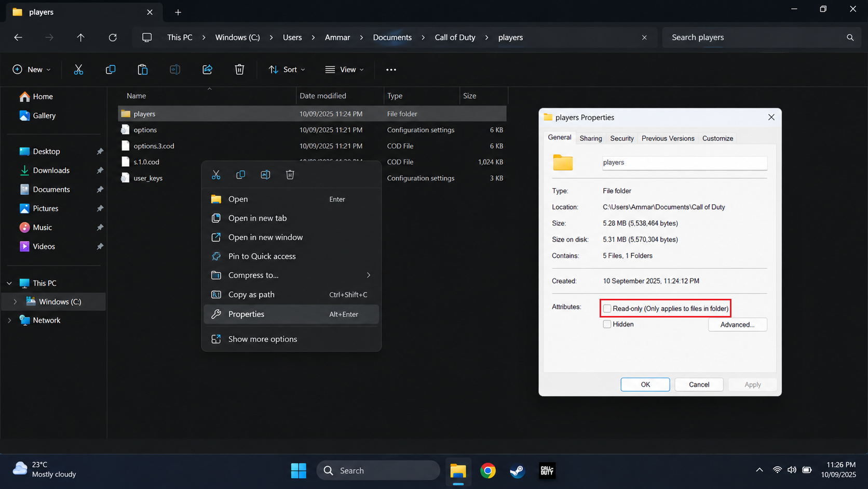The height and width of the screenshot is (489, 868).
Task: Open Steam from the taskbar
Action: [517, 471]
